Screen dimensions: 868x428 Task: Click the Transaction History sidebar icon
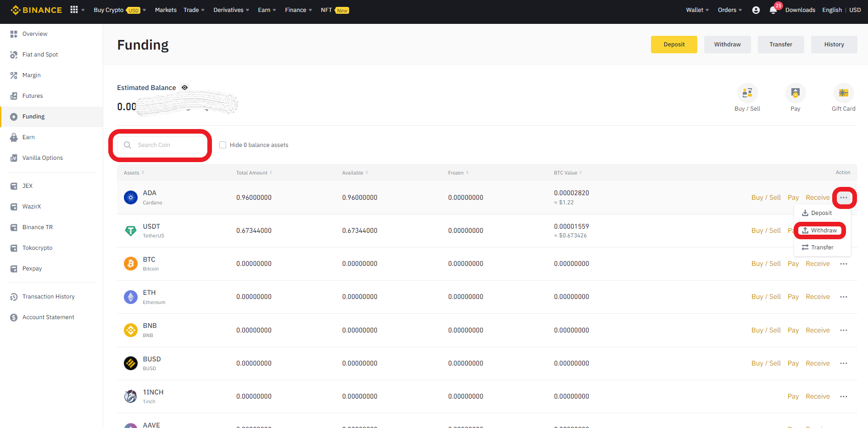(14, 297)
